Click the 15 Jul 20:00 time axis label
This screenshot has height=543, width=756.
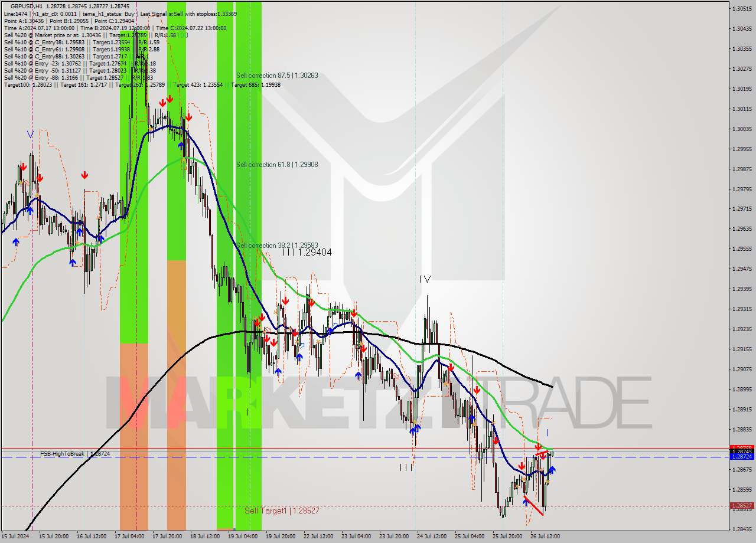[53, 537]
